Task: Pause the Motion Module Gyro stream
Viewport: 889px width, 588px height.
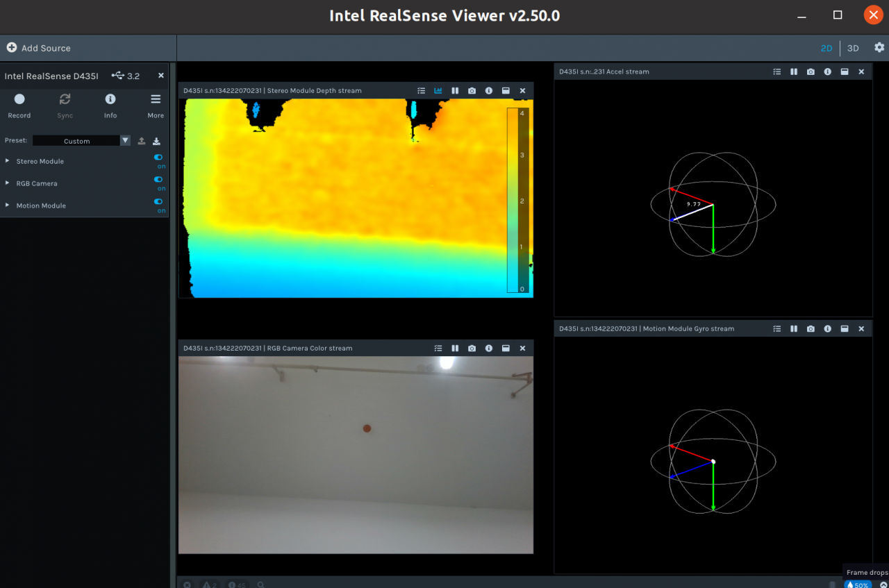Action: [x=794, y=328]
